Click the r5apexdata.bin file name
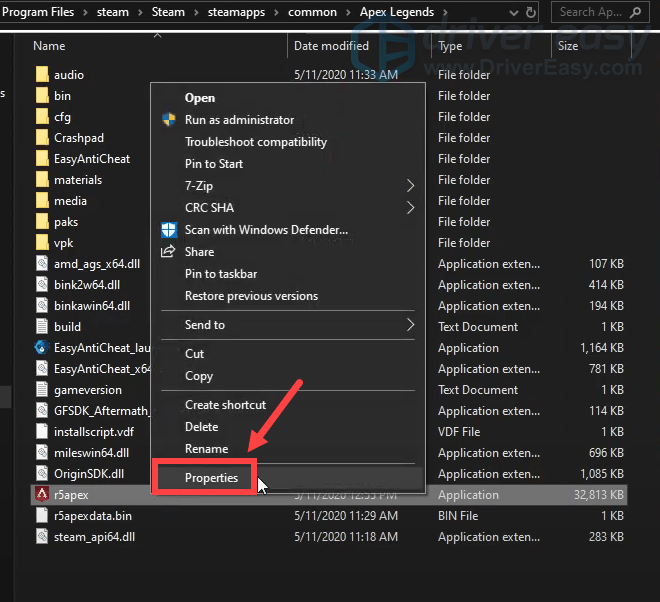This screenshot has width=660, height=602. click(93, 516)
